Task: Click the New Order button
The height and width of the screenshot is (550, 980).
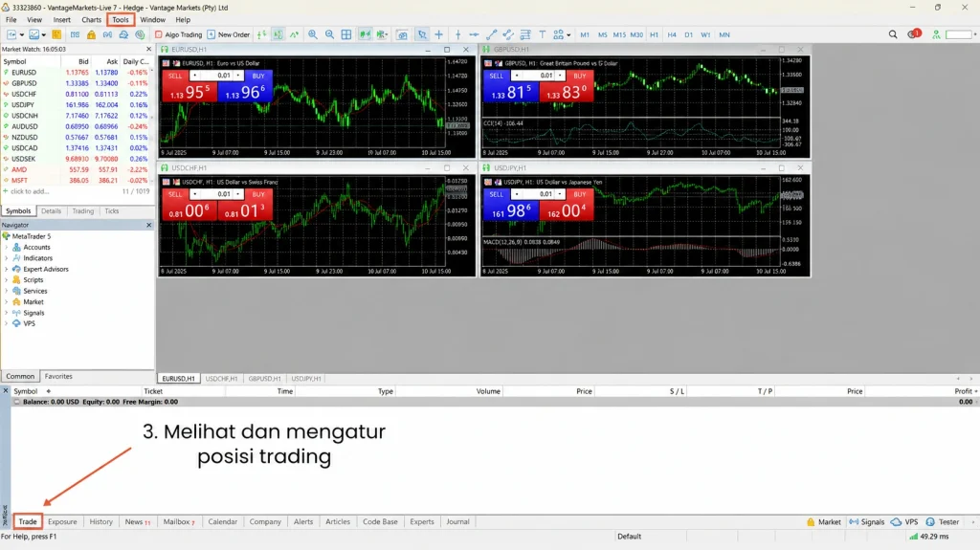Action: pos(229,35)
